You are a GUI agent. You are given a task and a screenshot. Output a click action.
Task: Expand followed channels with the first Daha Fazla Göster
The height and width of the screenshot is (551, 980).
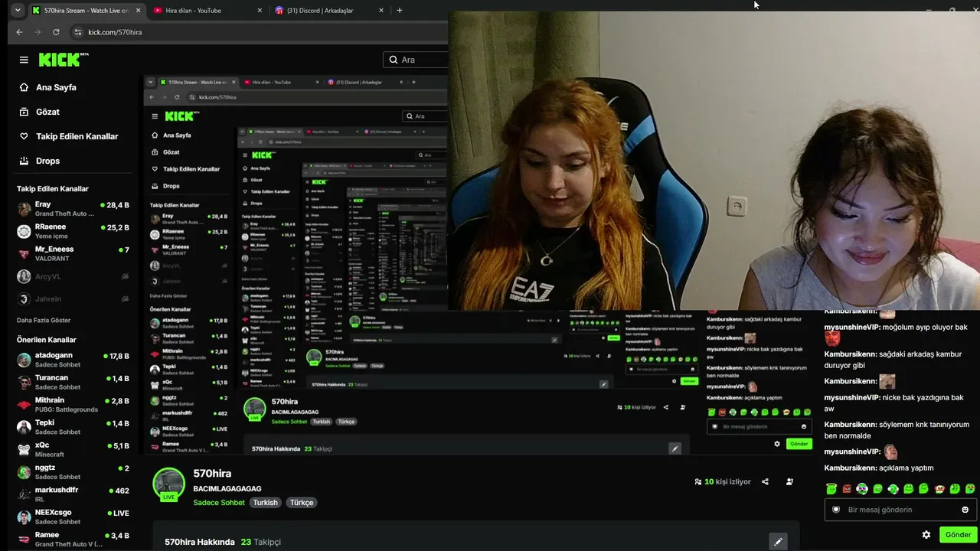coord(44,320)
